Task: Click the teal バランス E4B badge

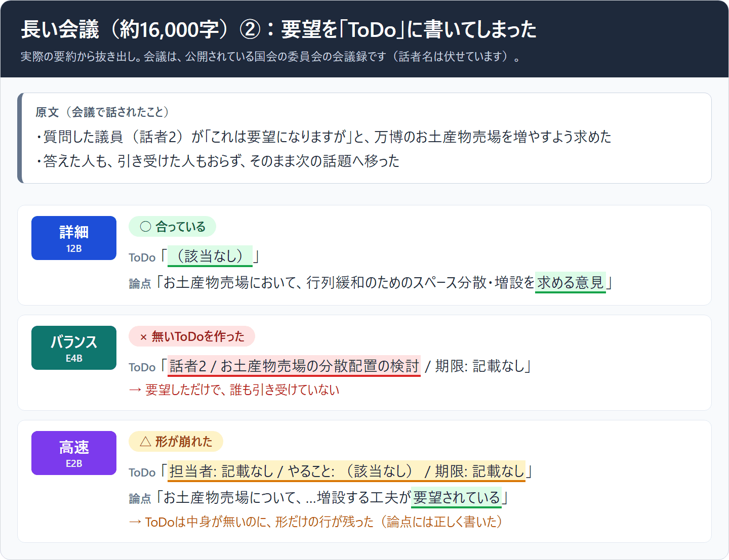Action: [x=74, y=348]
